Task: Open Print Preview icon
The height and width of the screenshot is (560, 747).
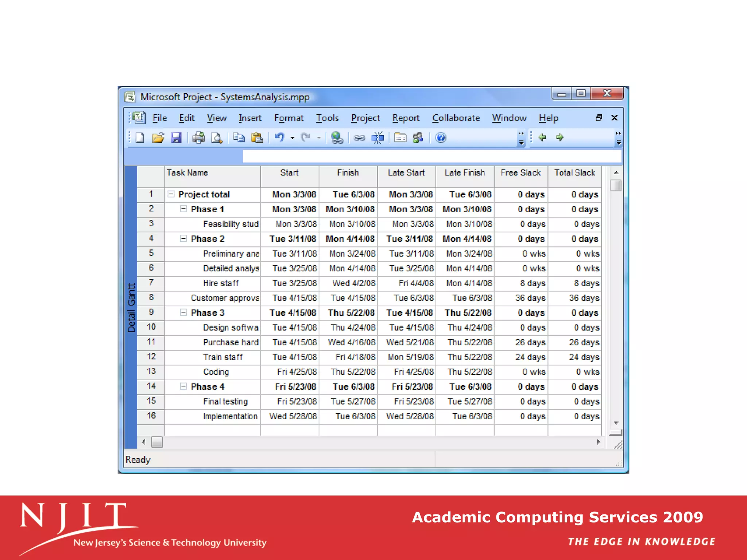Action: pos(217,138)
